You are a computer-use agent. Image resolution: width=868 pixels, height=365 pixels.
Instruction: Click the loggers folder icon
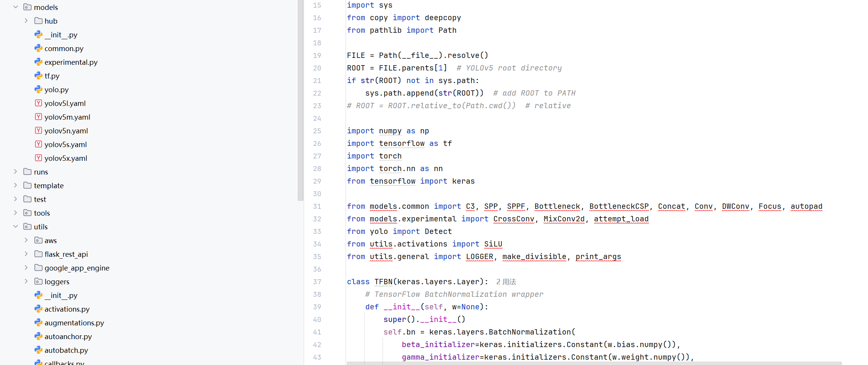point(38,281)
